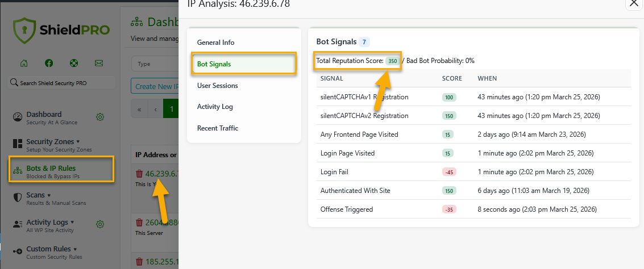This screenshot has height=269, width=644.
Task: Click the Bots & IP Rules network icon
Action: pyautogui.click(x=18, y=171)
